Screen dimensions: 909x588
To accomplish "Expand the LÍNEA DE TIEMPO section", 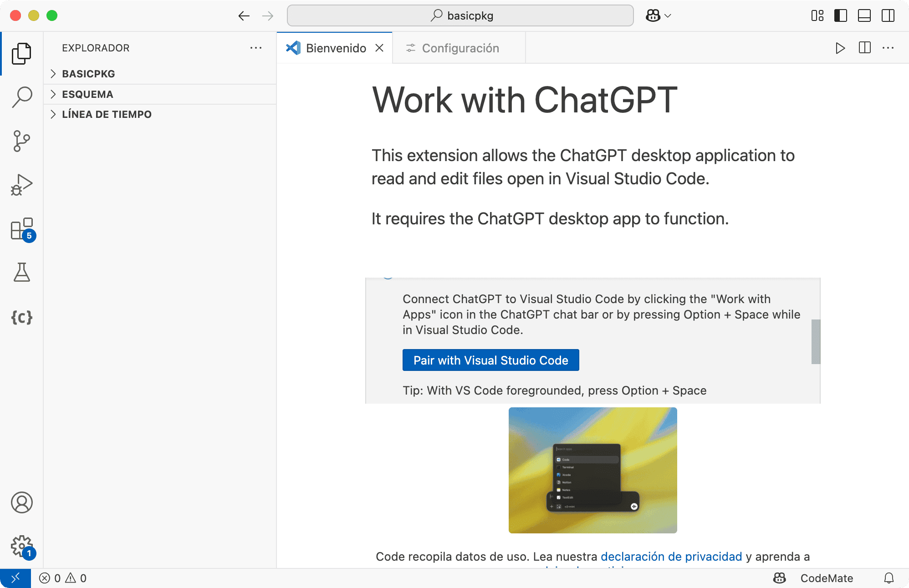I will pyautogui.click(x=106, y=114).
